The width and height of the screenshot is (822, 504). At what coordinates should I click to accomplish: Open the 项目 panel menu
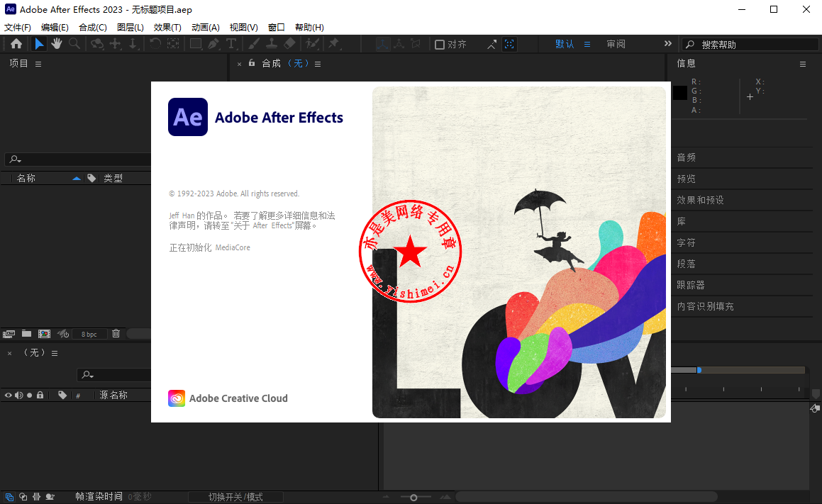(x=38, y=64)
